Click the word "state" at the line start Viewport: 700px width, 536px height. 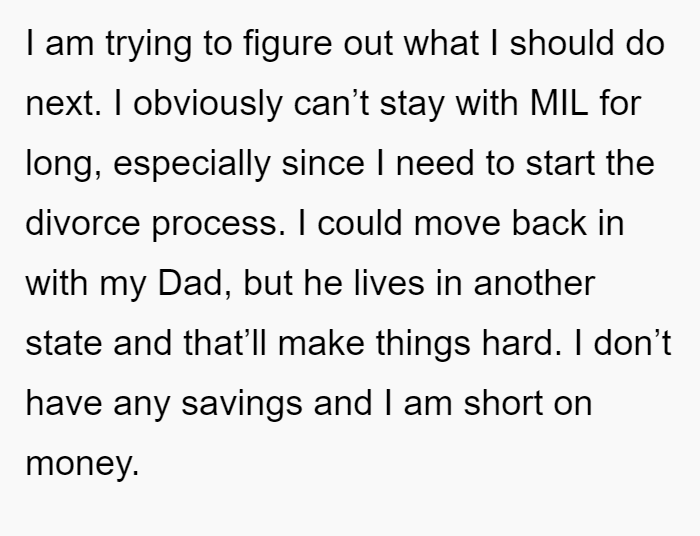63,344
